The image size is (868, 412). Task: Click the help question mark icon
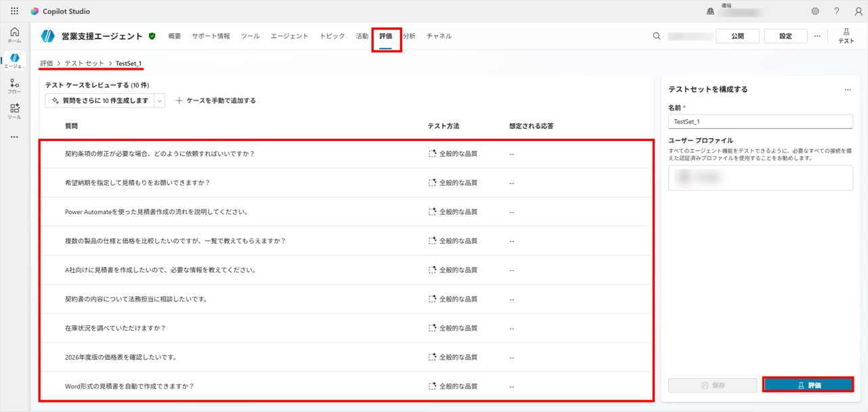click(836, 11)
